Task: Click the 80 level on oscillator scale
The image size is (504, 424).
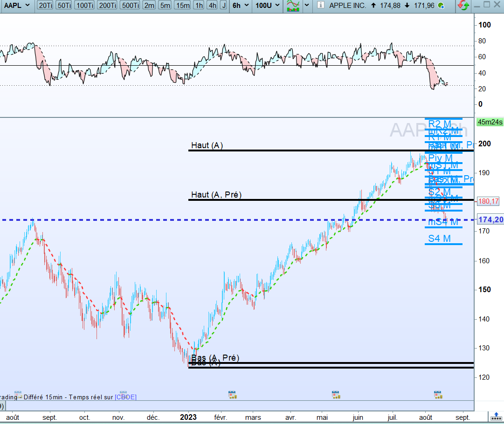Action: click(482, 41)
